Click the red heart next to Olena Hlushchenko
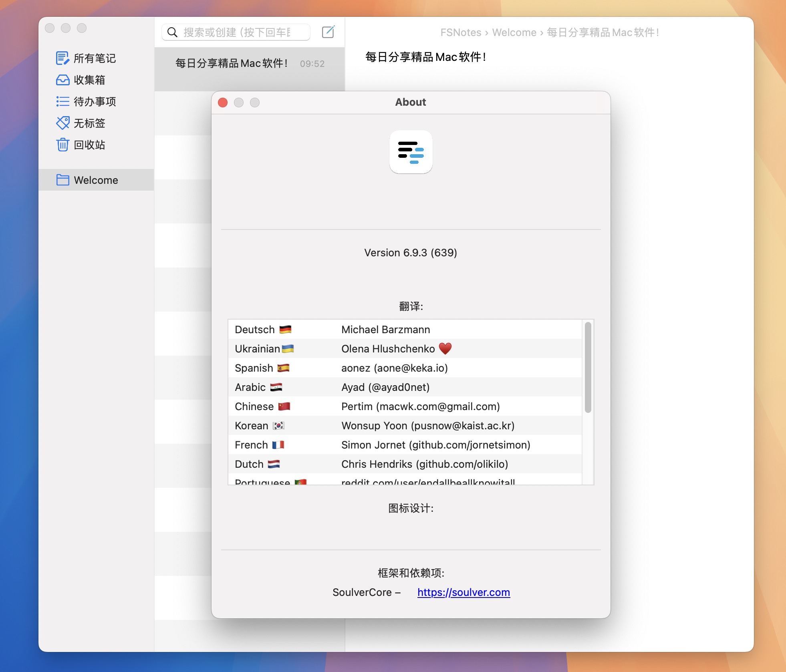Image resolution: width=786 pixels, height=672 pixels. [445, 348]
